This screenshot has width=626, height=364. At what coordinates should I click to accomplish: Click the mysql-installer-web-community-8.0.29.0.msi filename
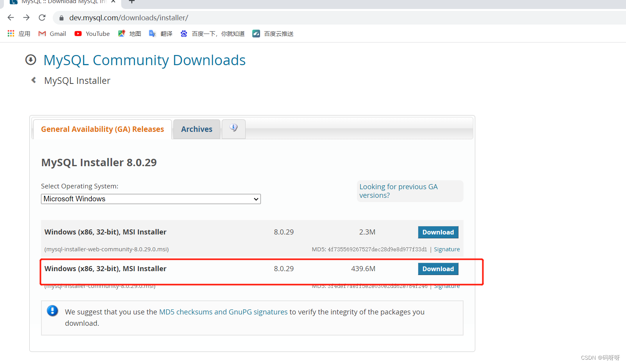[x=107, y=249]
